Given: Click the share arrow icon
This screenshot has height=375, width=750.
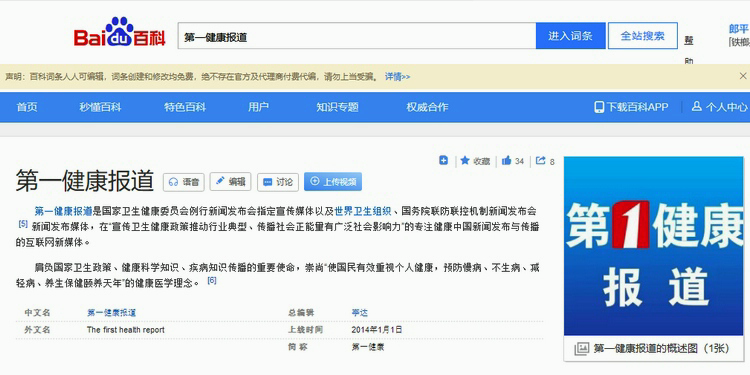Looking at the screenshot, I should [540, 161].
